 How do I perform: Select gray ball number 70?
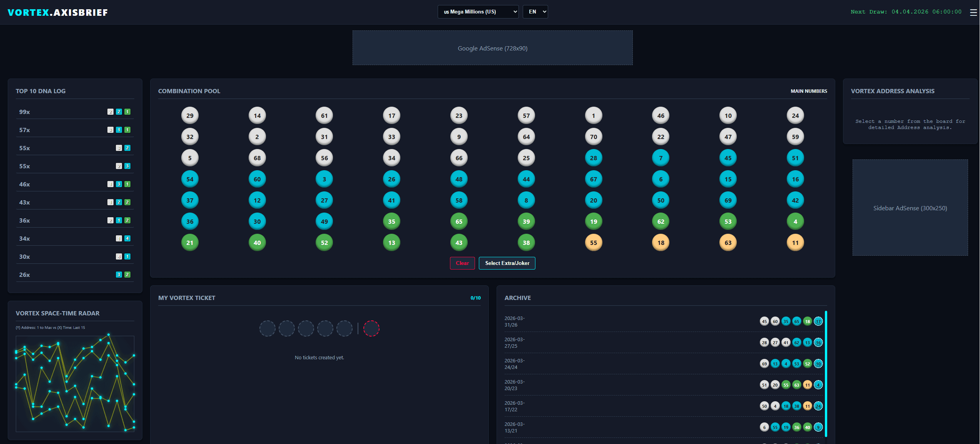(x=594, y=137)
